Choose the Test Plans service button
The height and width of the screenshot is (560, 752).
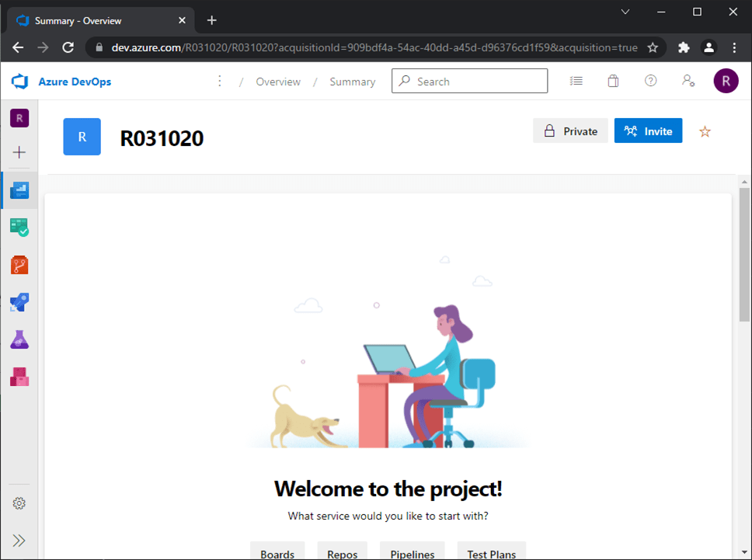(492, 551)
